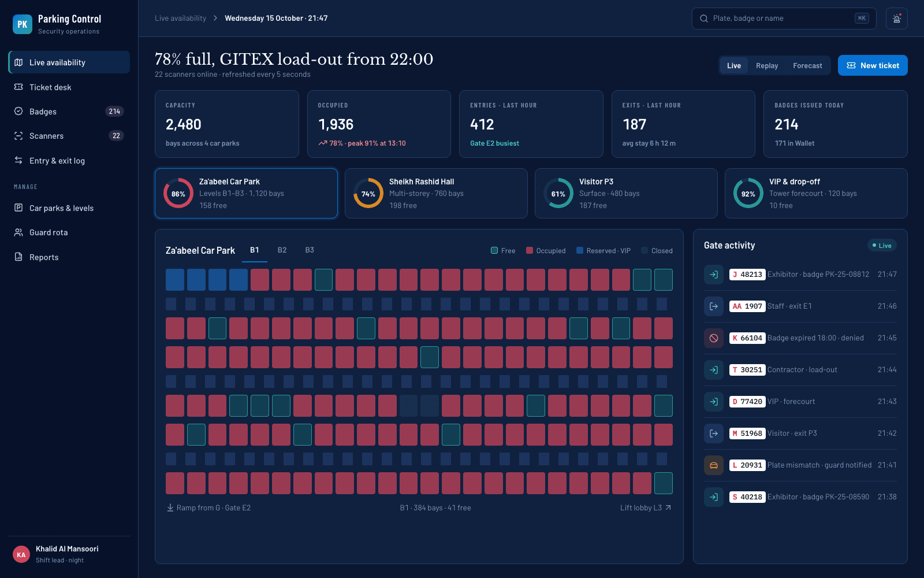Click the alarm siren icon in the top bar
The width and height of the screenshot is (924, 578).
click(x=897, y=18)
